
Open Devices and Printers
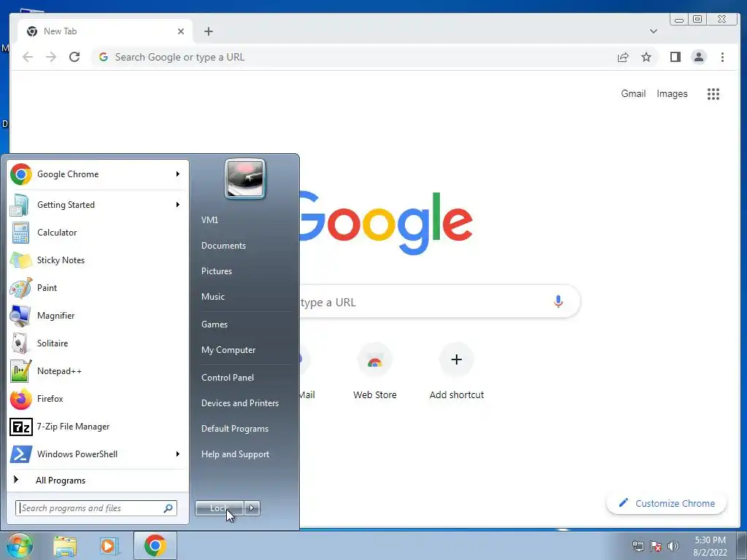239,403
